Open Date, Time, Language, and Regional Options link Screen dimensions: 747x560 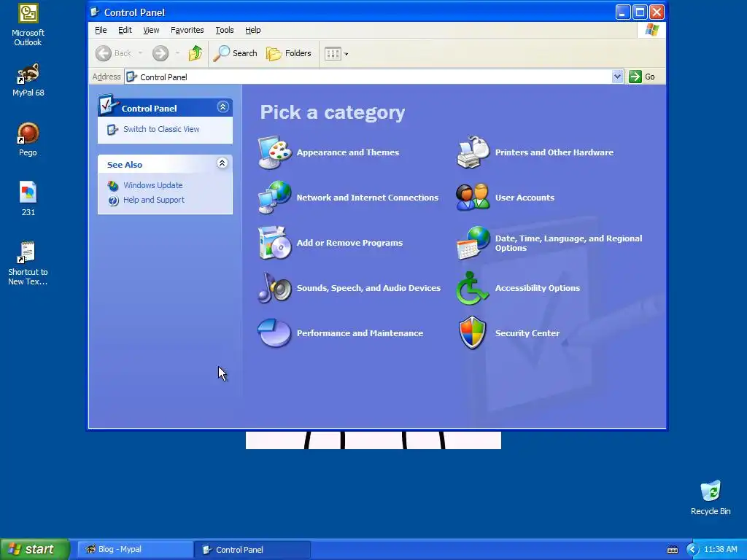pyautogui.click(x=568, y=243)
